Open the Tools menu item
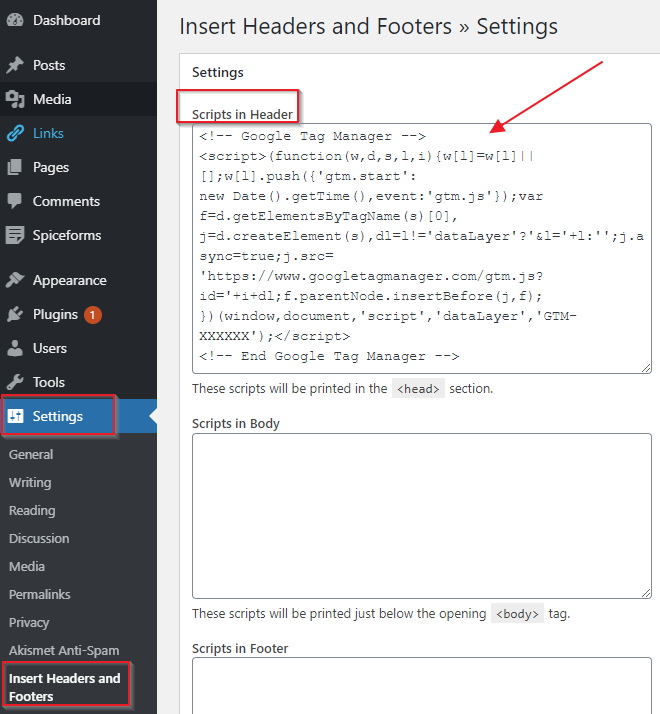The height and width of the screenshot is (714, 660). 78,382
